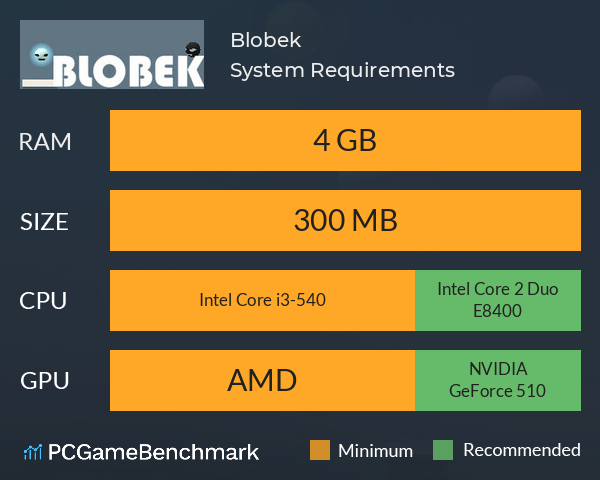Click the PCGameBenchmark chart icon
This screenshot has height=480, width=600.
33,452
